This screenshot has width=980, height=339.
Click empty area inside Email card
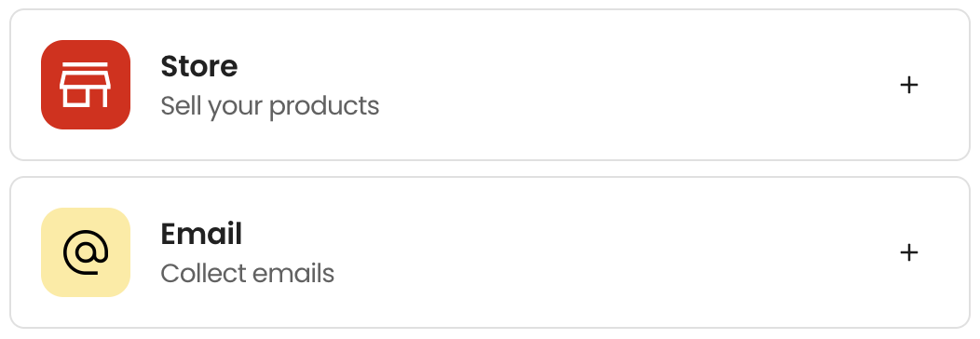[625, 252]
